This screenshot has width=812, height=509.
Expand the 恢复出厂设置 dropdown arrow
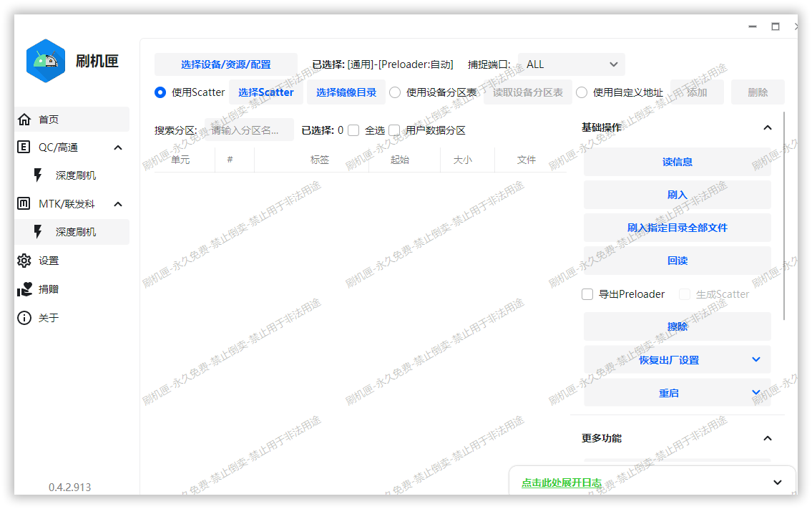click(756, 359)
